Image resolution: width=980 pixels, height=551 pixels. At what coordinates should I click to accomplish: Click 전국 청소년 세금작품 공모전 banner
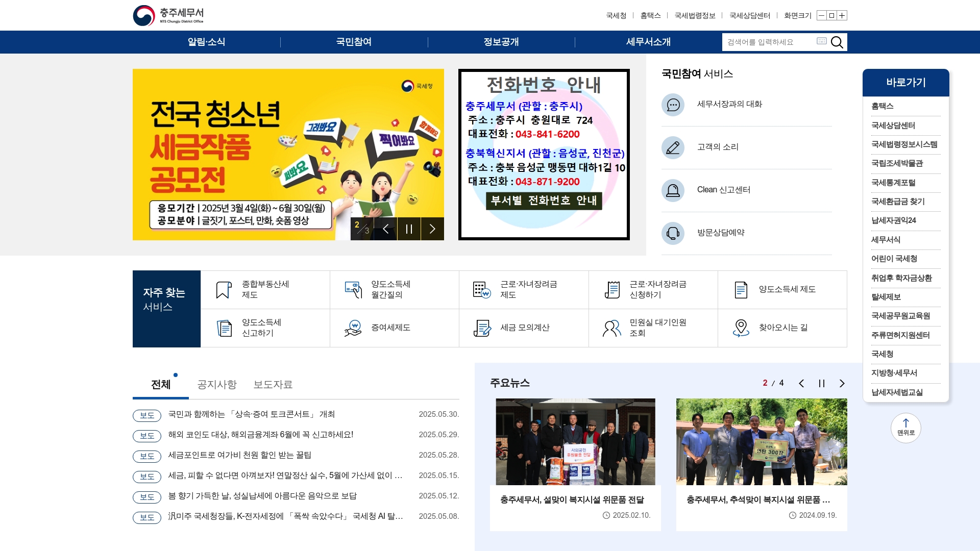[x=288, y=155]
